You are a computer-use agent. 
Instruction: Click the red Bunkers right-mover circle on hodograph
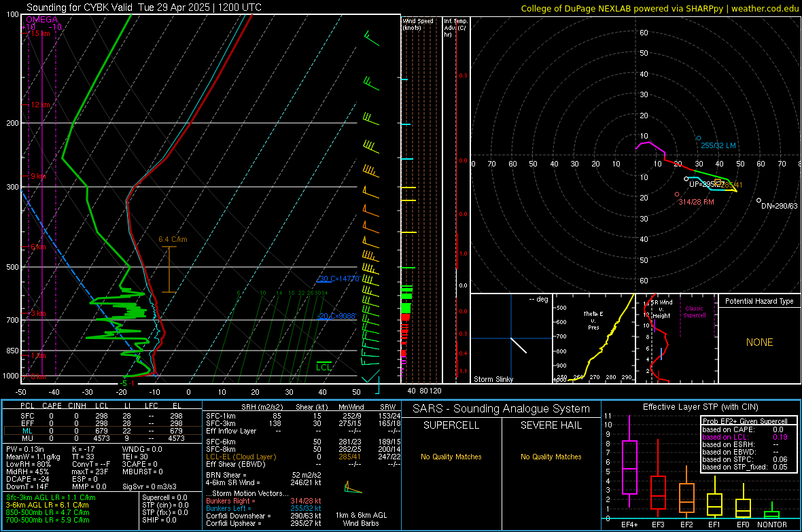pyautogui.click(x=677, y=194)
